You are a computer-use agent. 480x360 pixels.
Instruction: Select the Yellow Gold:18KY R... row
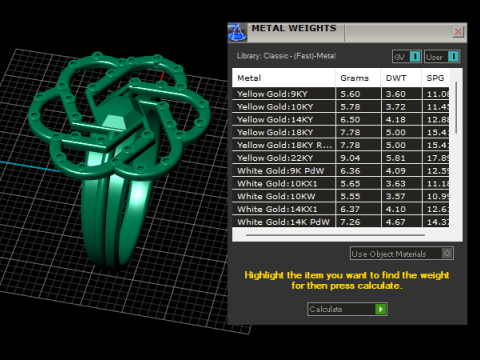(x=341, y=145)
